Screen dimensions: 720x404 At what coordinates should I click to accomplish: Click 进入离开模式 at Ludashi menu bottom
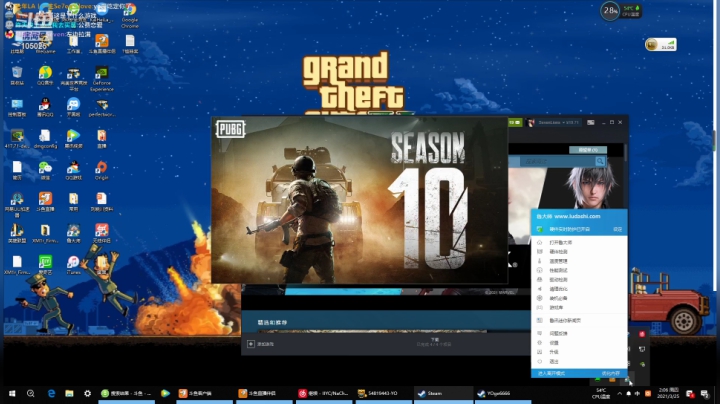[551, 373]
